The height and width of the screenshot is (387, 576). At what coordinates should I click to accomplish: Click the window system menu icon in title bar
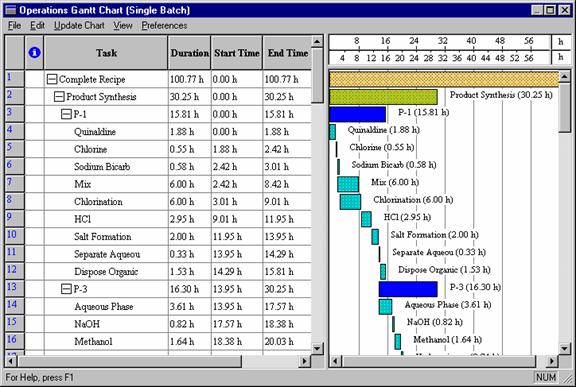click(x=11, y=10)
